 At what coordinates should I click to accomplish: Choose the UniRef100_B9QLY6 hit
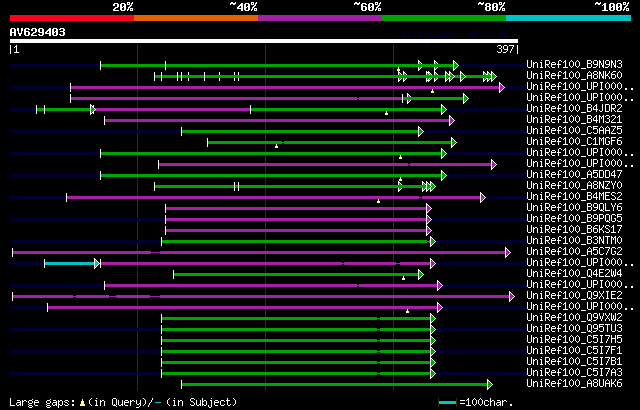(574, 208)
